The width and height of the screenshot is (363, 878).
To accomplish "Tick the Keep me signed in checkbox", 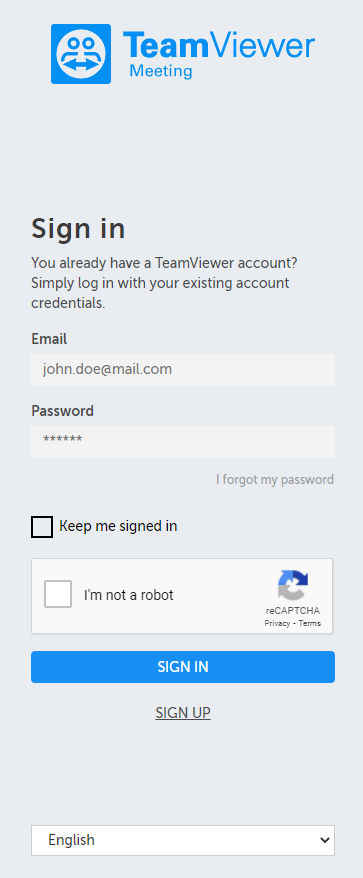I will pyautogui.click(x=42, y=527).
